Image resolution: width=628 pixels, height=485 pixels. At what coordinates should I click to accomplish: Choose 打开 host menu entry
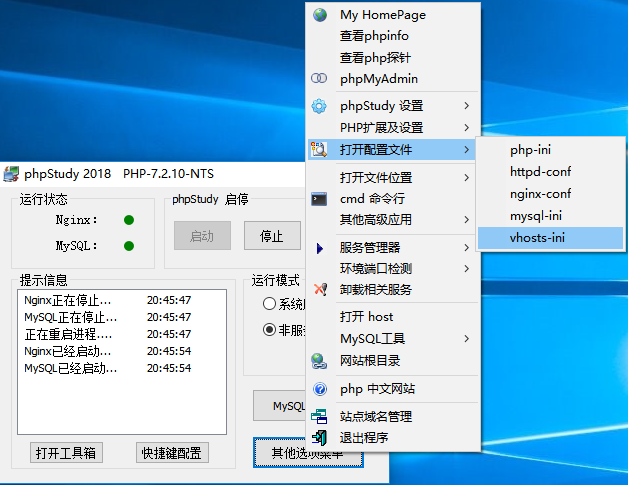click(x=393, y=317)
